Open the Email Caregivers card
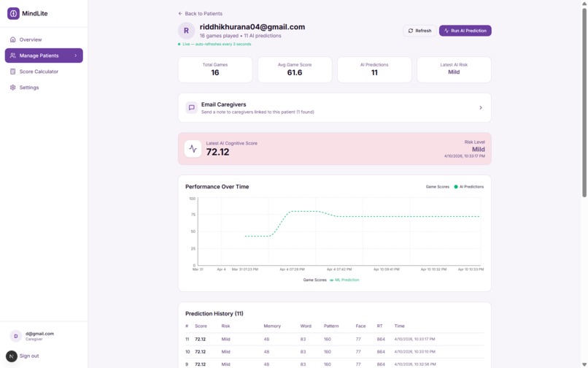The width and height of the screenshot is (588, 368). [x=335, y=108]
